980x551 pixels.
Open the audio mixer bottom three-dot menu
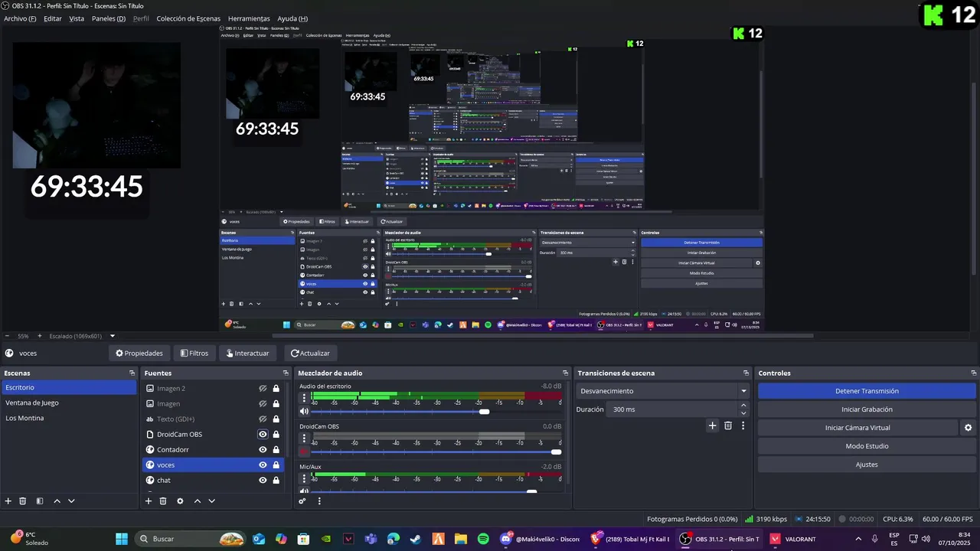319,501
